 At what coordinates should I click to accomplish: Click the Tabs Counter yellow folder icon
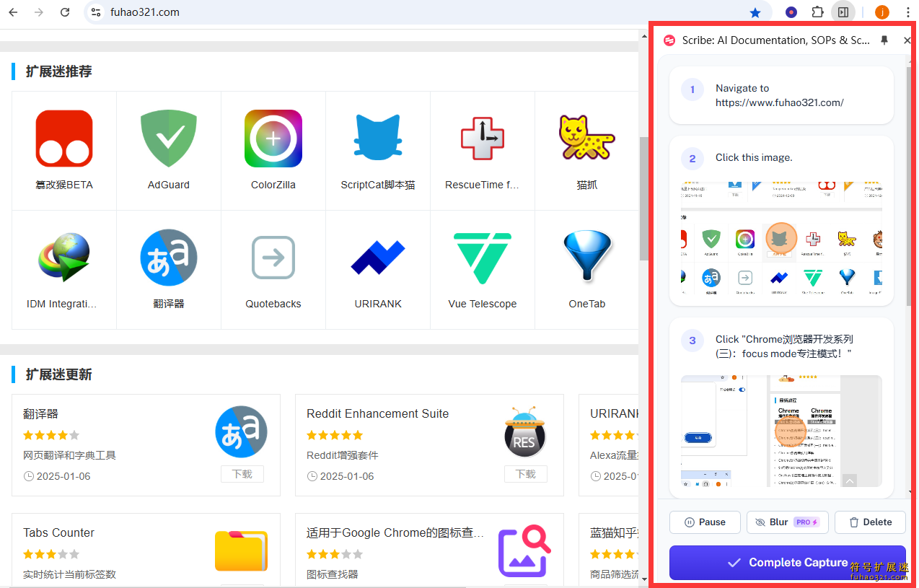(x=242, y=551)
